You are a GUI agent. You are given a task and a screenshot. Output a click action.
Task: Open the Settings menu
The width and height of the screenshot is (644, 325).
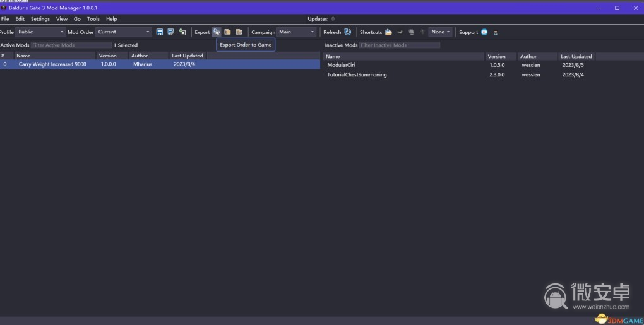(x=40, y=19)
